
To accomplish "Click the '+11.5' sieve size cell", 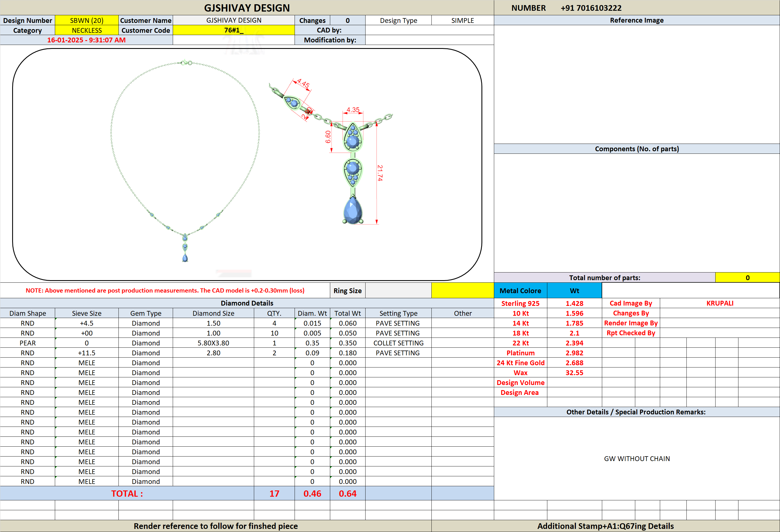I will point(87,353).
